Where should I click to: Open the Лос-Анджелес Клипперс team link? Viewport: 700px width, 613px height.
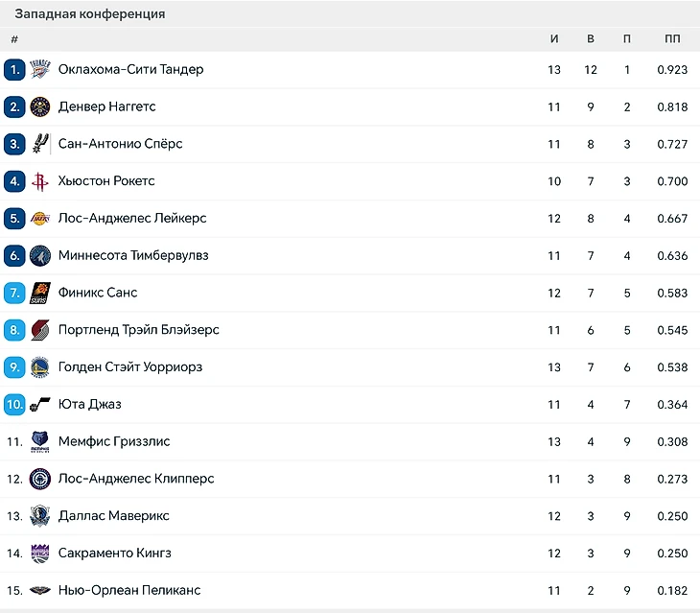[136, 479]
